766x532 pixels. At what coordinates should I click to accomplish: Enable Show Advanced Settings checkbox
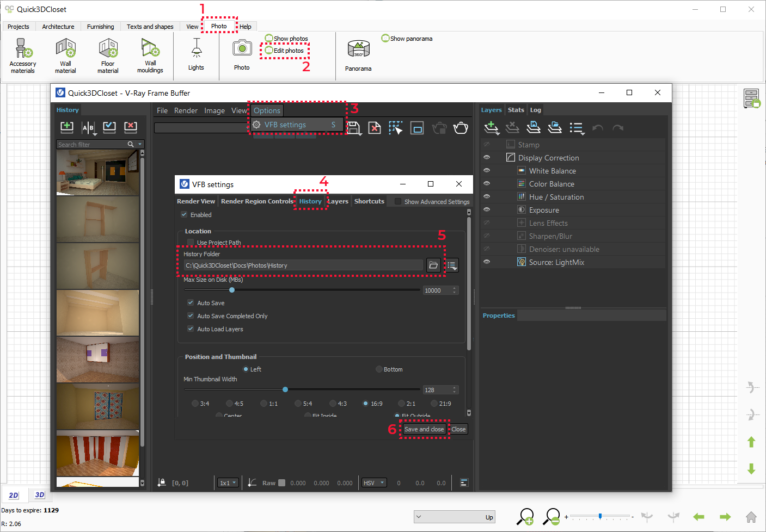click(398, 202)
